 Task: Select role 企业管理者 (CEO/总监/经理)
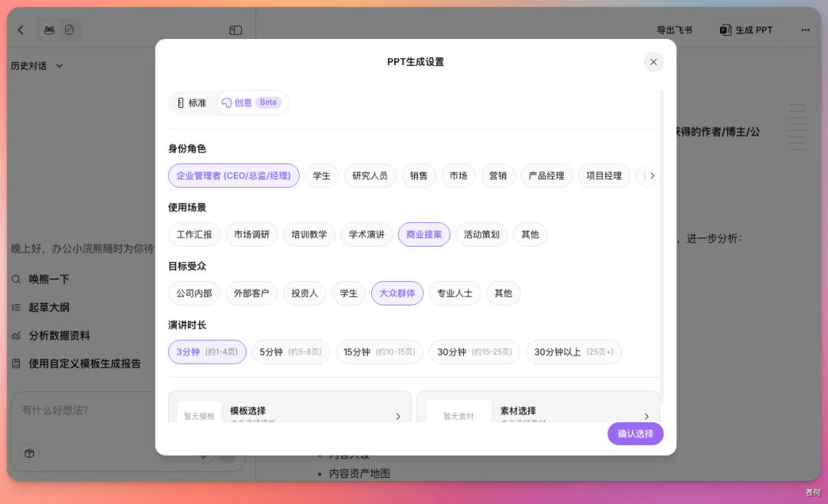pos(233,175)
